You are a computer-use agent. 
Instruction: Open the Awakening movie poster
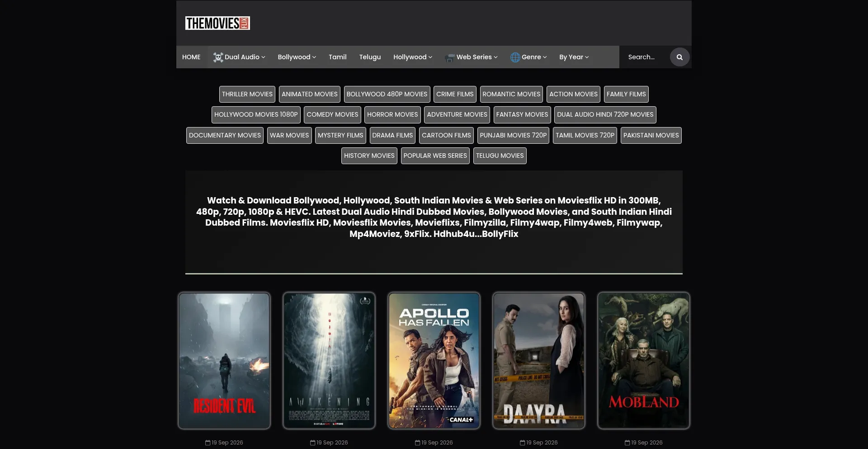click(329, 360)
